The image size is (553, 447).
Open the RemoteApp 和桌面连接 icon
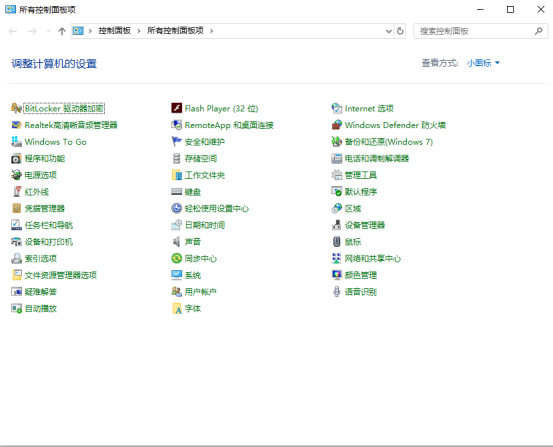point(176,125)
